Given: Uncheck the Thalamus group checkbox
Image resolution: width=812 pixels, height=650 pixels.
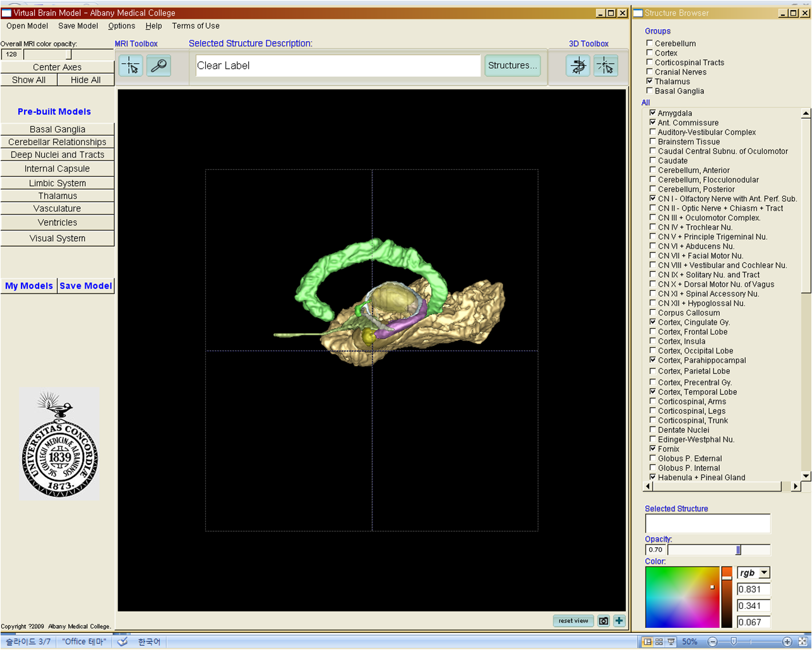Looking at the screenshot, I should coord(650,81).
